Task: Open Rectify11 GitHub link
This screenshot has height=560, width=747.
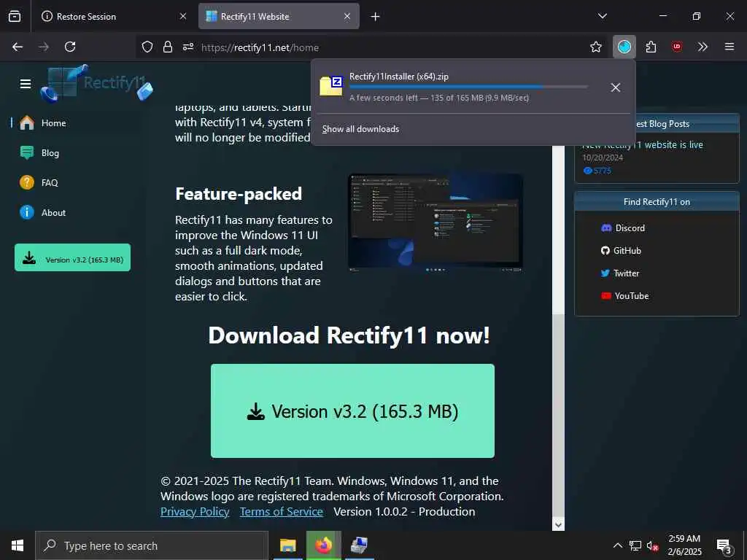Action: click(x=621, y=251)
